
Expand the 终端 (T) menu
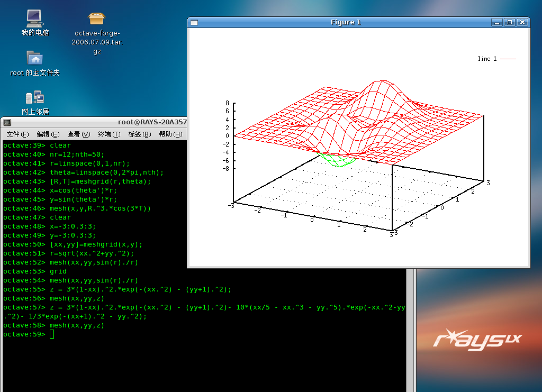pyautogui.click(x=109, y=134)
